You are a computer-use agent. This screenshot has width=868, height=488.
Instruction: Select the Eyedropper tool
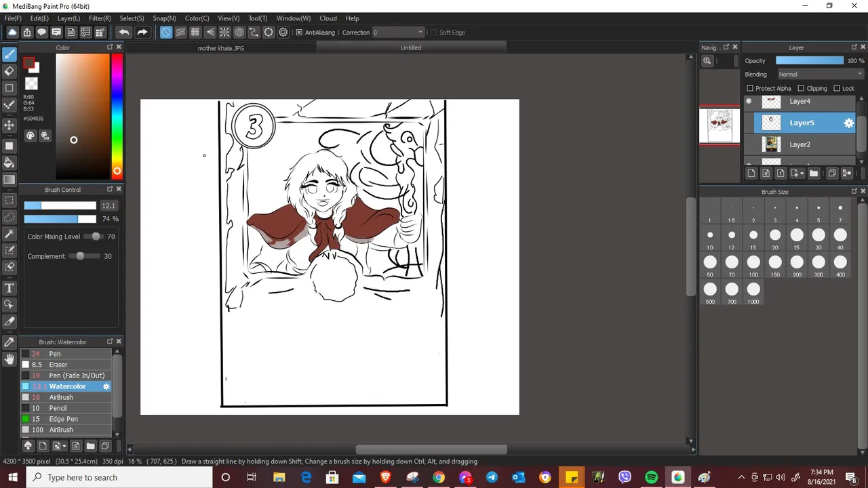(9, 342)
